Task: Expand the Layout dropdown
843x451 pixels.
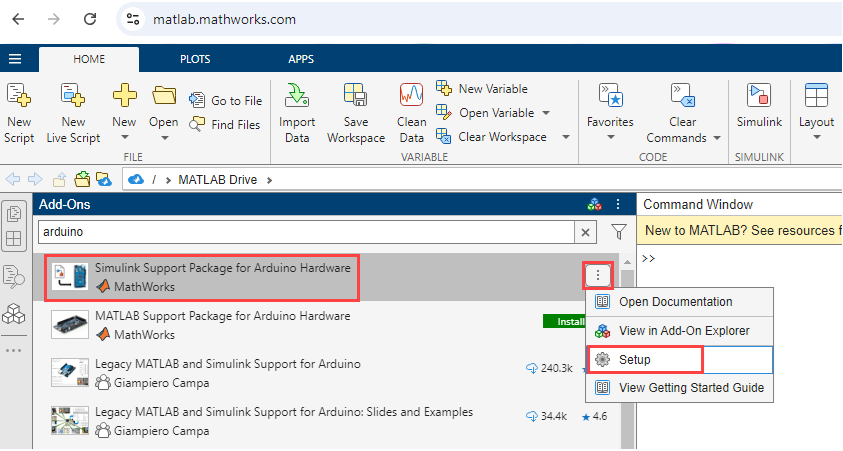Action: pos(816,138)
